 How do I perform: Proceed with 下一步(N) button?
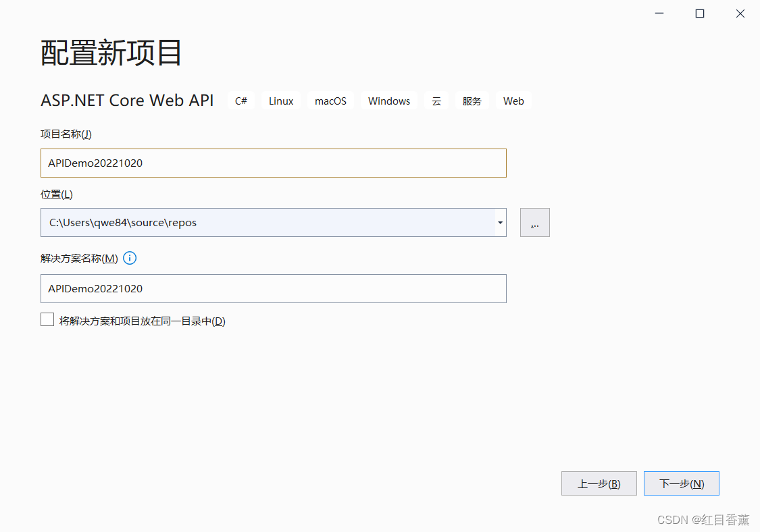pos(682,483)
